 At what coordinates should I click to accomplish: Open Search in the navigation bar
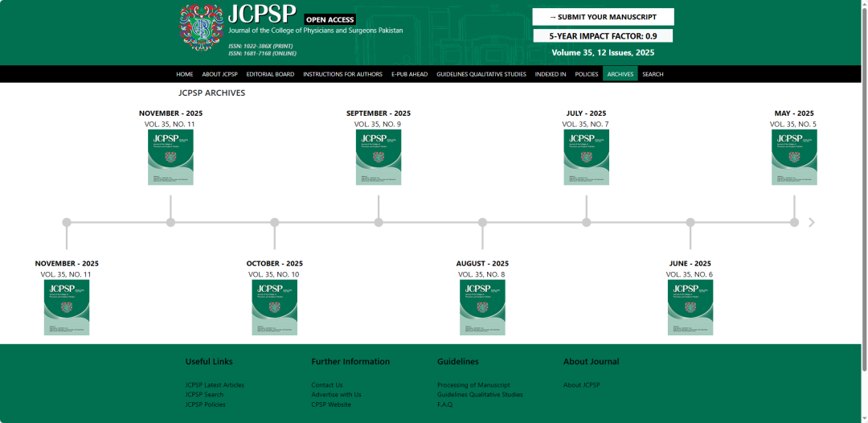[x=653, y=74]
